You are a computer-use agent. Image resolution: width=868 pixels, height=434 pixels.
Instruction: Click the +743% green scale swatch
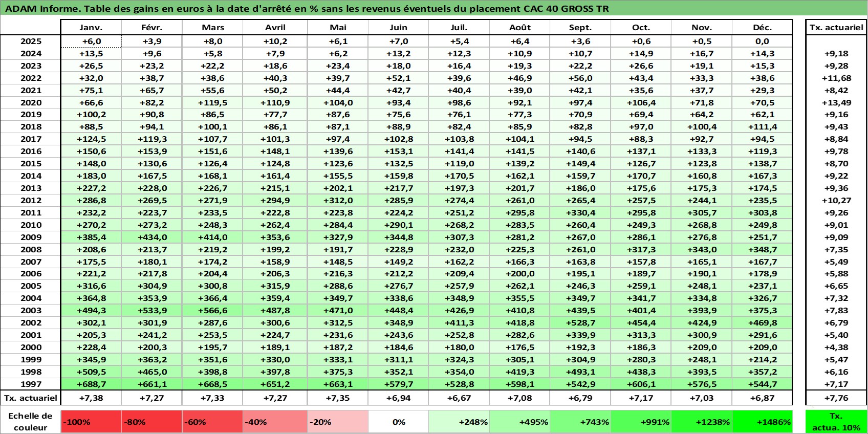click(580, 422)
